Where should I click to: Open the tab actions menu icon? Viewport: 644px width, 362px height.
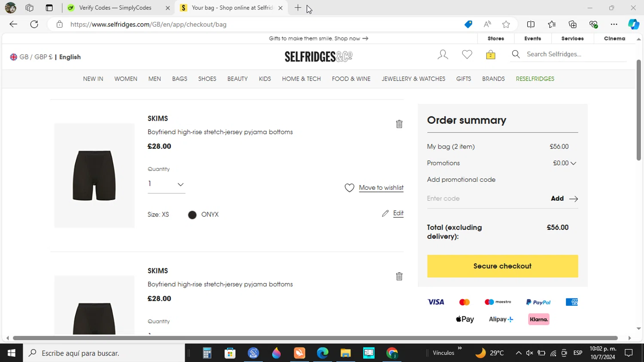(x=49, y=8)
